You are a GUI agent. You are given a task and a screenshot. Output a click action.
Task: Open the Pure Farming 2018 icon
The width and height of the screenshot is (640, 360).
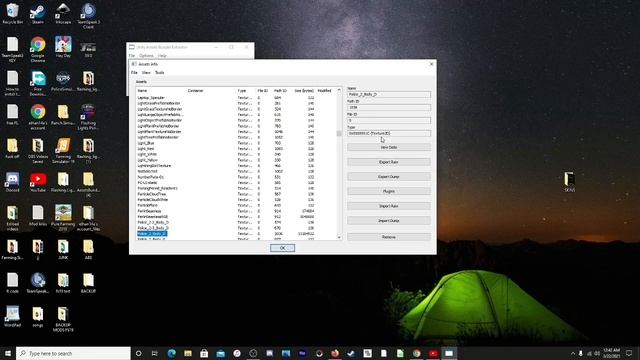click(x=63, y=218)
